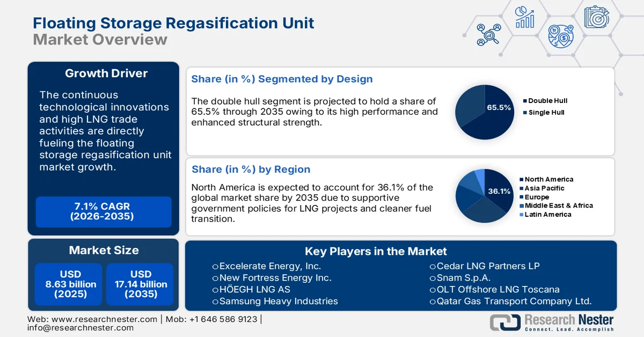Switch to Share Segmented by Design section

coord(282,79)
